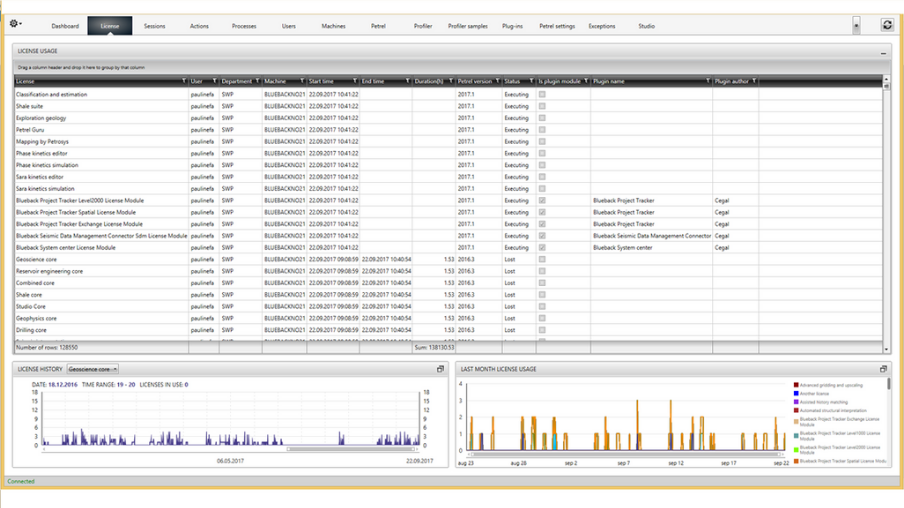Open the Petrel settings tab
The height and width of the screenshot is (508, 904).
(x=557, y=26)
